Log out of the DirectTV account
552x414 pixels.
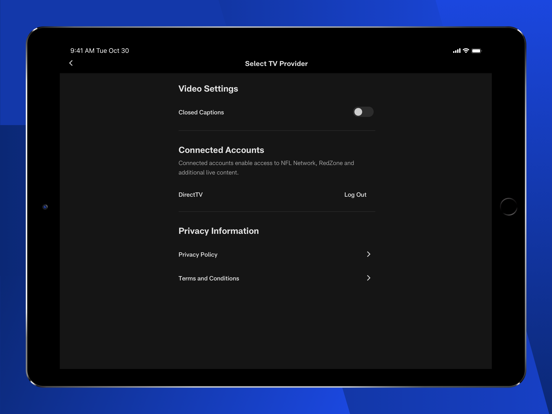click(355, 195)
